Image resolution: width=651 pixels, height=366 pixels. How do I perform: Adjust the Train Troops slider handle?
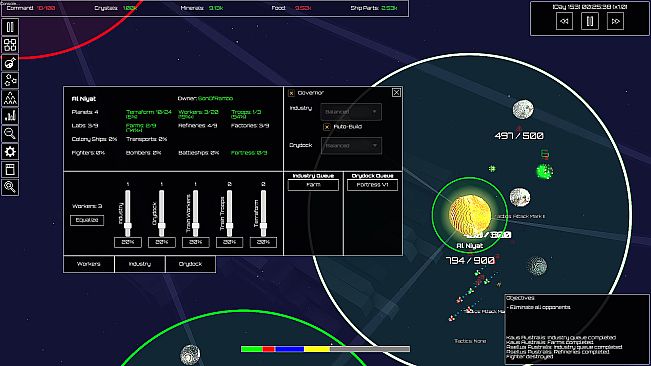(230, 226)
